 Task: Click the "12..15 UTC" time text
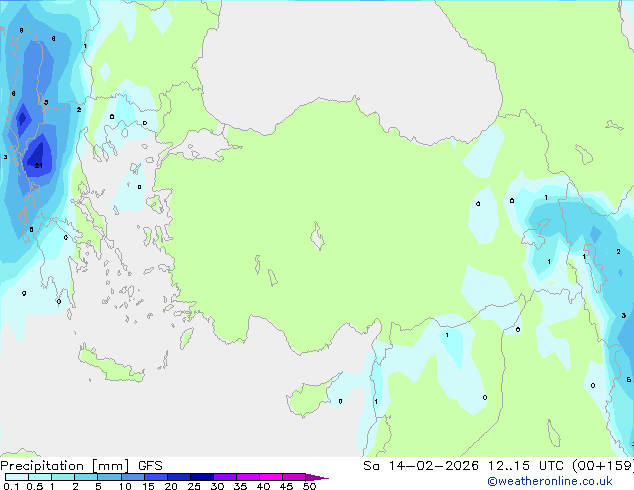(x=525, y=466)
